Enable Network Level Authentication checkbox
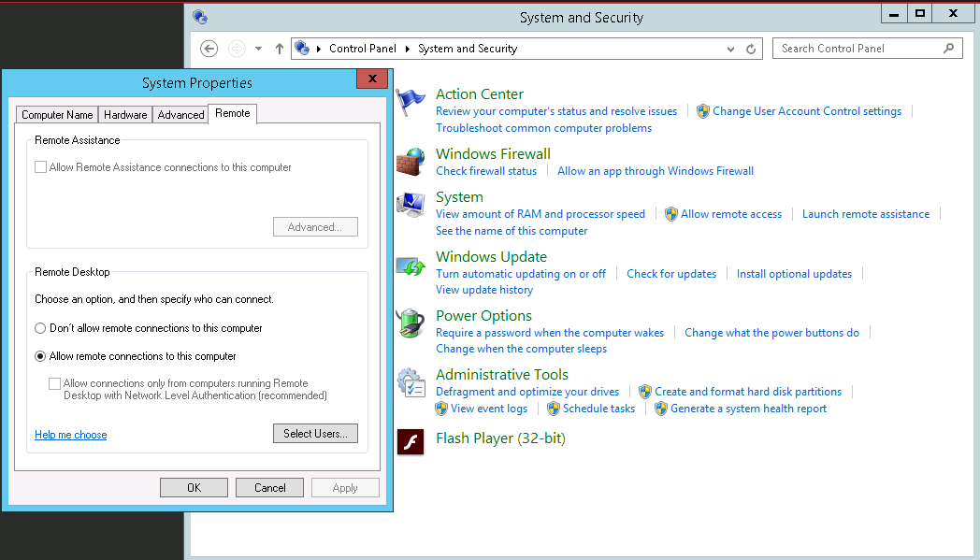The height and width of the screenshot is (560, 980). tap(55, 383)
